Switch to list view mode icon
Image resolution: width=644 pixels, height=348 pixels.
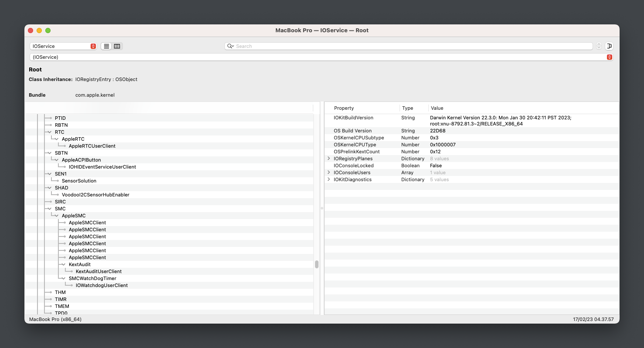point(106,46)
